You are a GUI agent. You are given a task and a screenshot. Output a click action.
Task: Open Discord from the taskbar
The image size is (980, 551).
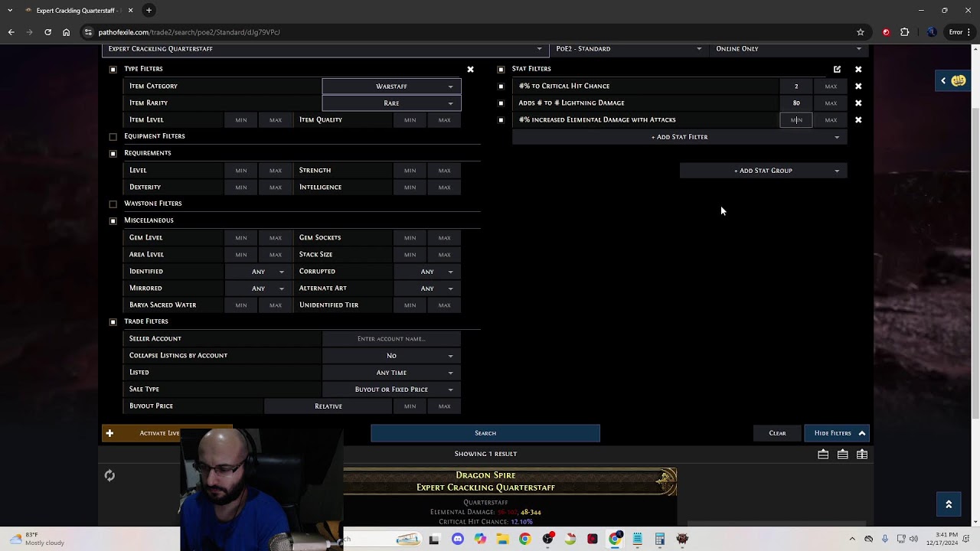pyautogui.click(x=458, y=539)
